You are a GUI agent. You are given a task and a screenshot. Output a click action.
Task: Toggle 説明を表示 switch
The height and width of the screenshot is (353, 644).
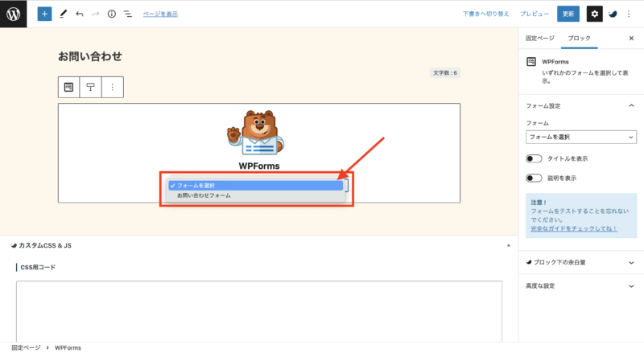pos(534,178)
